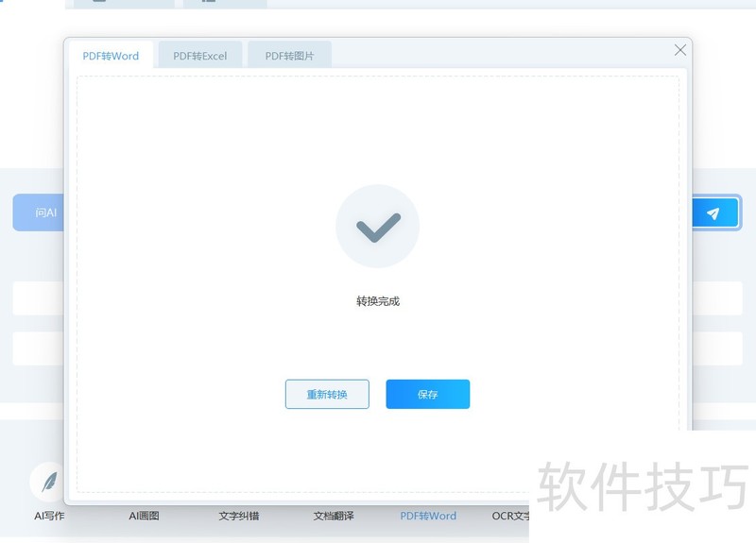Screen dimensions: 756x543
Task: Click the 重新转换 button
Action: point(327,395)
